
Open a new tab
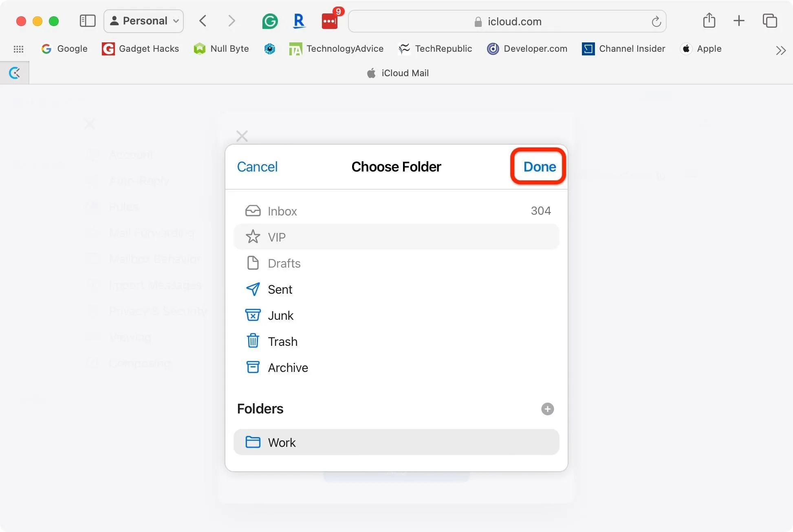739,20
